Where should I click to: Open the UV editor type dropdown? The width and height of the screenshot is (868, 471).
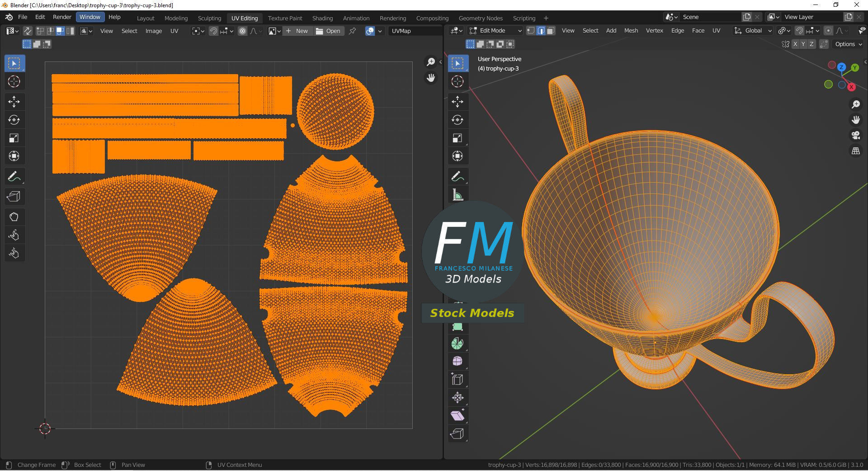click(x=12, y=31)
